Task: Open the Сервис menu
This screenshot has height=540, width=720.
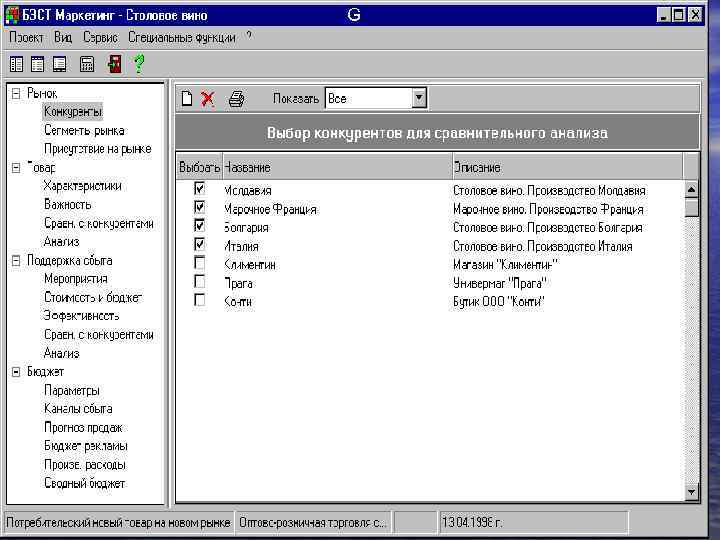Action: coord(100,37)
